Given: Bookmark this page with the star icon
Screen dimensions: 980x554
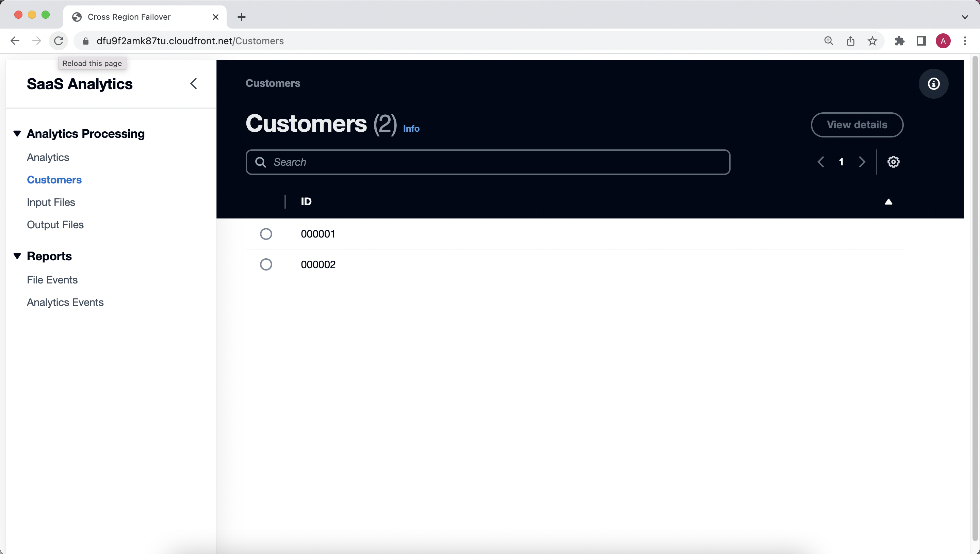Looking at the screenshot, I should tap(872, 41).
